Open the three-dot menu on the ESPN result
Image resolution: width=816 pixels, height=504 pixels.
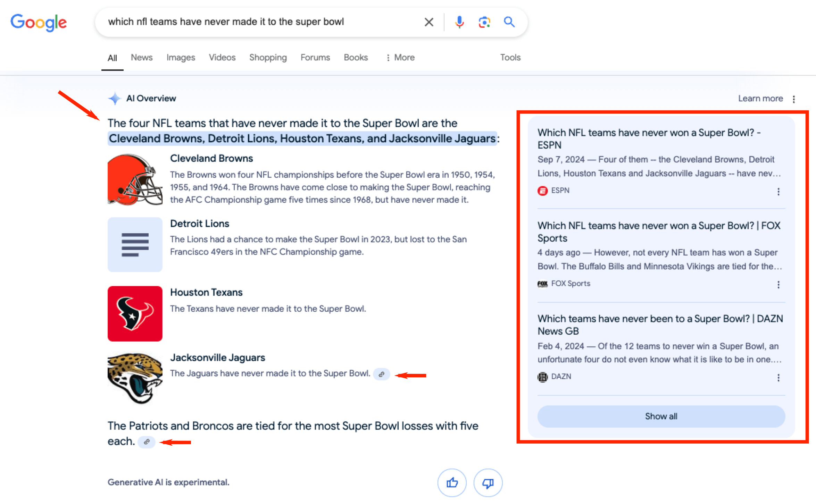[x=778, y=191]
